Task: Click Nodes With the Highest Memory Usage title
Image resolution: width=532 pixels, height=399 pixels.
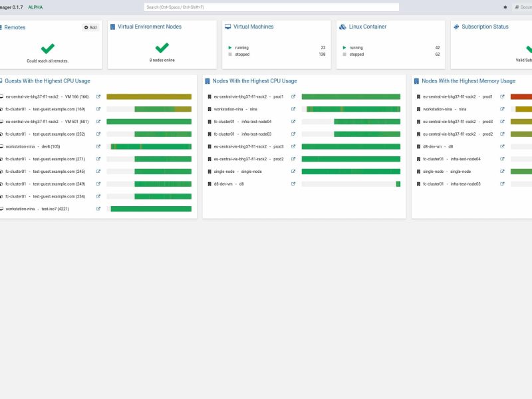Action: (469, 81)
